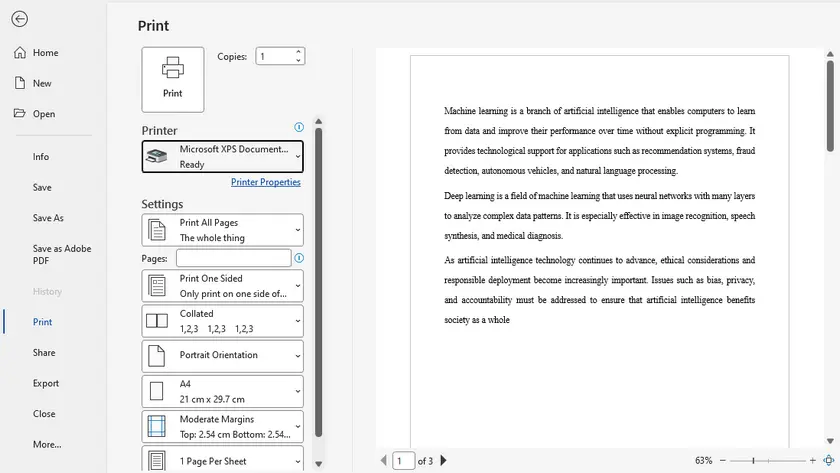Open the More... sidebar item
The height and width of the screenshot is (473, 840).
pos(47,444)
